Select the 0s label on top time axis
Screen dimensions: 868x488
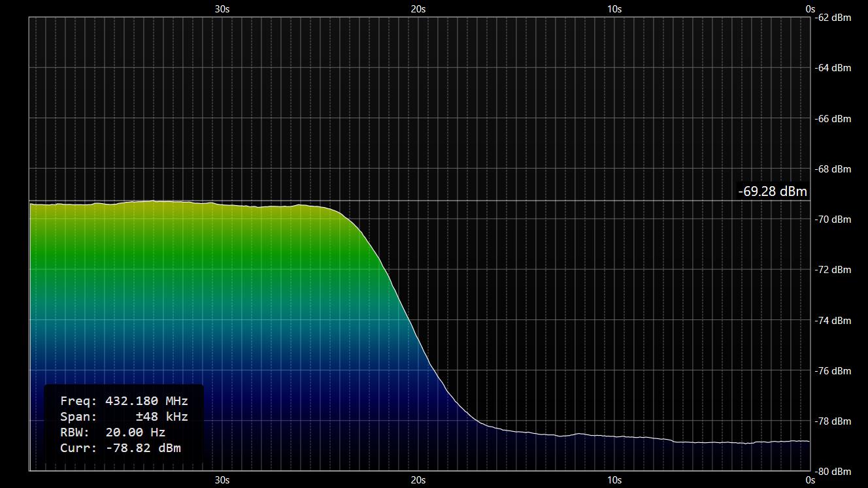[x=810, y=8]
